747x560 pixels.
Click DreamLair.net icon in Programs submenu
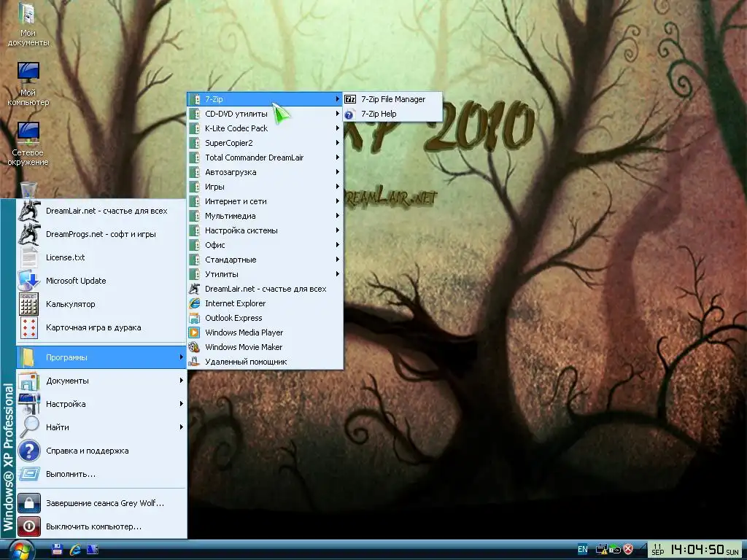pyautogui.click(x=194, y=289)
